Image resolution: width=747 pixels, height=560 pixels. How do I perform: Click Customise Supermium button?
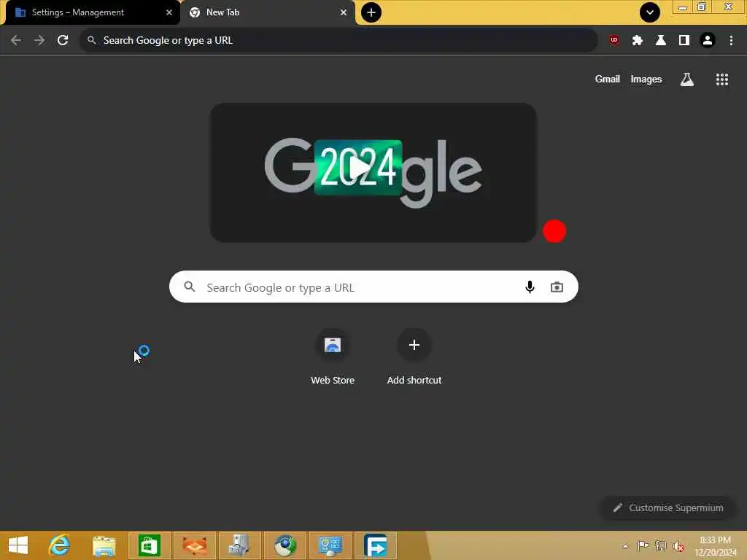pos(668,507)
